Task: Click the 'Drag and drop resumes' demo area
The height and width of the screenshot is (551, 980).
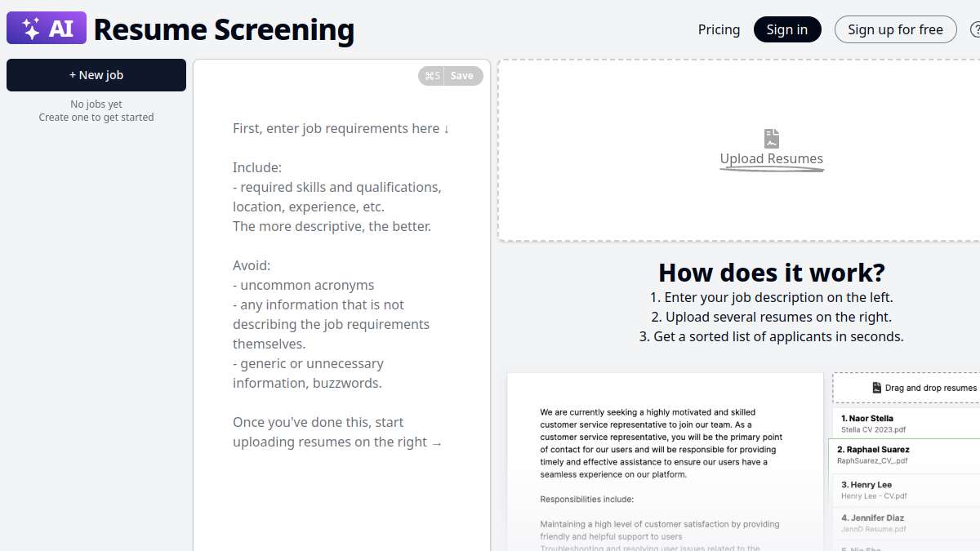Action: 906,389
